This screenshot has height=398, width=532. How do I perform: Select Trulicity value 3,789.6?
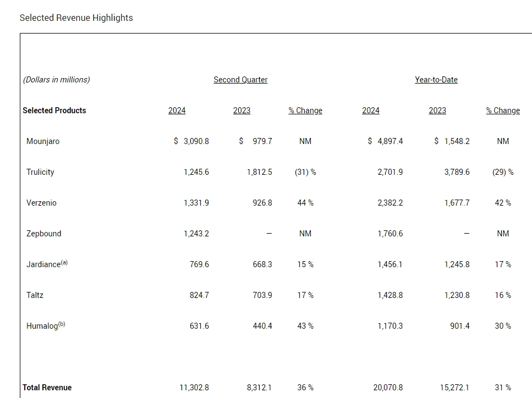pos(457,172)
